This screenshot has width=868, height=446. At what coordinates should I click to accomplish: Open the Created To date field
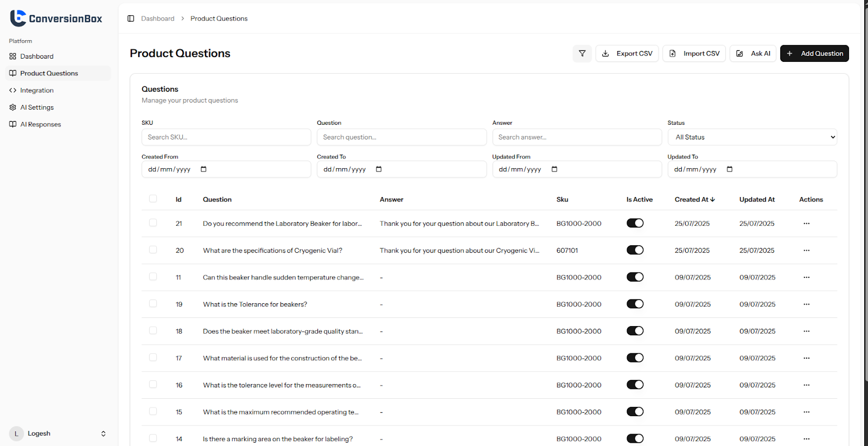coord(401,169)
